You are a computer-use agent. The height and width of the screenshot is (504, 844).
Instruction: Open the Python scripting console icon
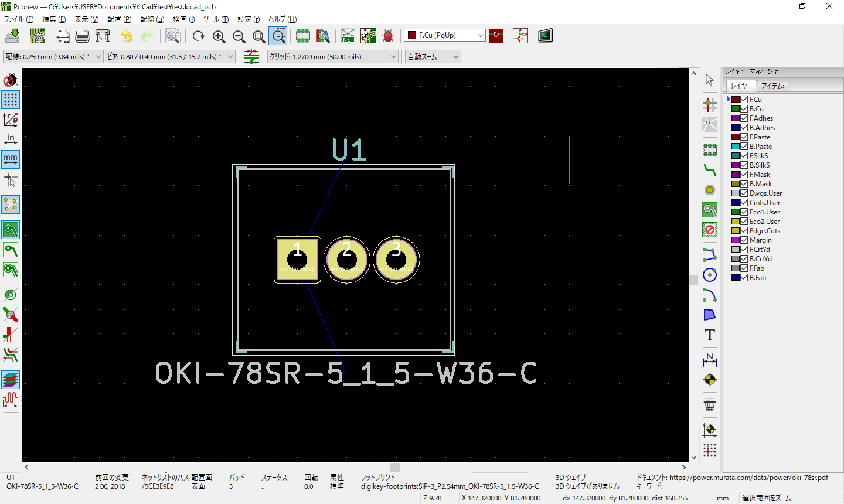click(x=546, y=36)
